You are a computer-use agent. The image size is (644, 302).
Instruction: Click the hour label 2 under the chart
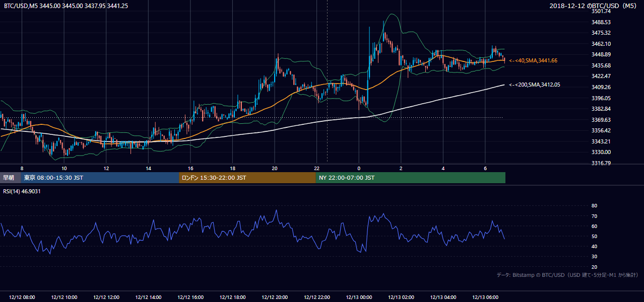(x=401, y=168)
